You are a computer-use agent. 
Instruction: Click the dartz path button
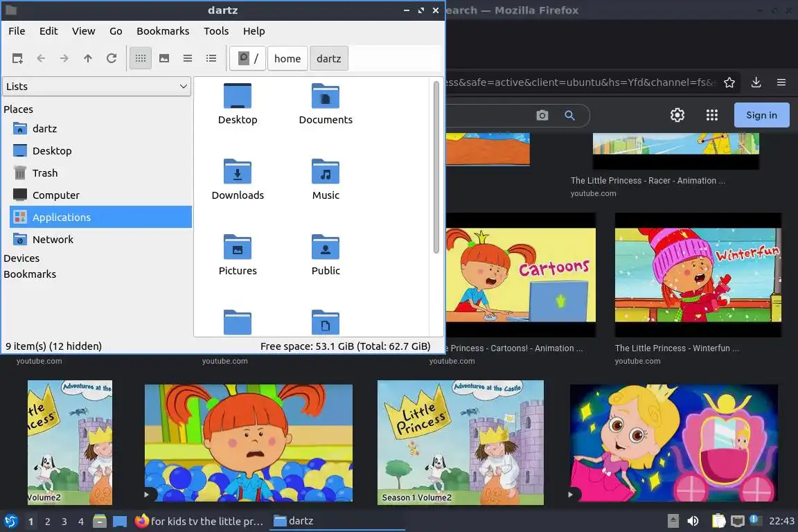(x=329, y=59)
